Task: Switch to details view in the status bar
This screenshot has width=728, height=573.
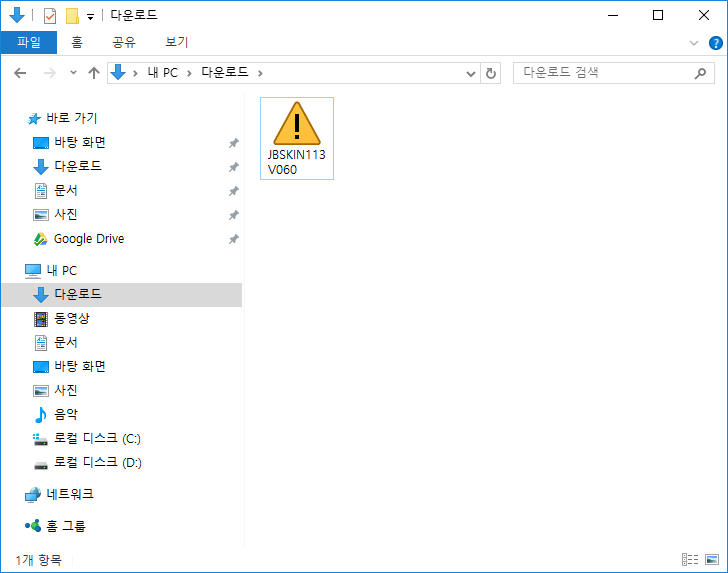Action: [690, 560]
